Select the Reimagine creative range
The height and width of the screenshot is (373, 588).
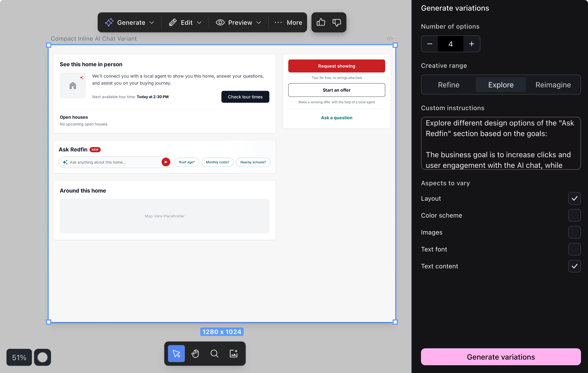553,85
